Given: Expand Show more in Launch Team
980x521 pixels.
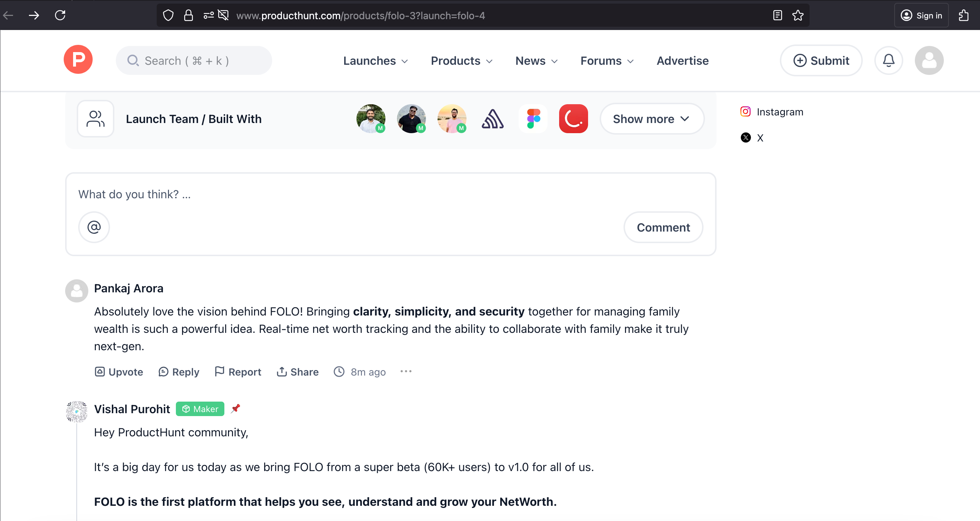Looking at the screenshot, I should click(x=652, y=119).
